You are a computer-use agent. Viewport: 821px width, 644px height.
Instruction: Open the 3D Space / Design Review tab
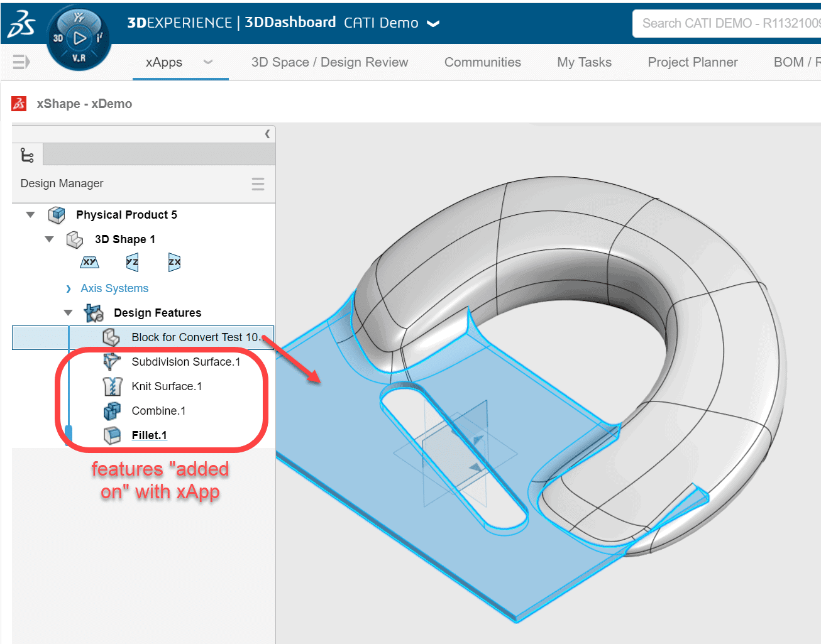[329, 62]
